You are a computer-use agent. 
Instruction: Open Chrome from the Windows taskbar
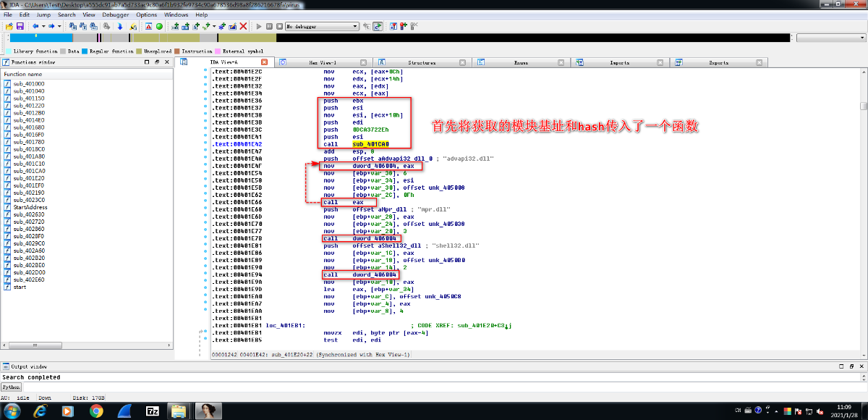point(96,411)
